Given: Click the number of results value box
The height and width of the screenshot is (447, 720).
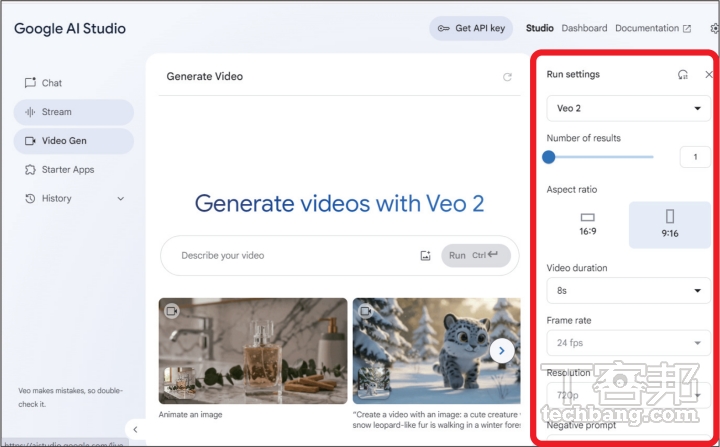Looking at the screenshot, I should (x=695, y=157).
